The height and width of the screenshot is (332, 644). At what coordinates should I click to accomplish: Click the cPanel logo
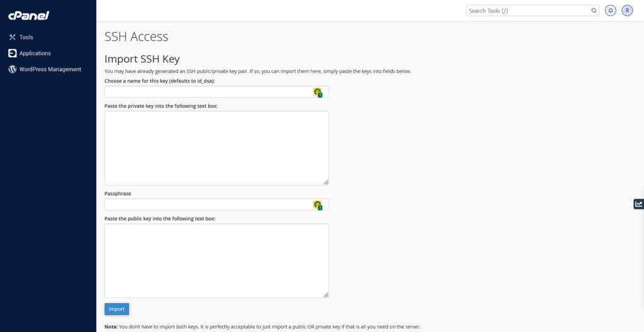point(29,16)
